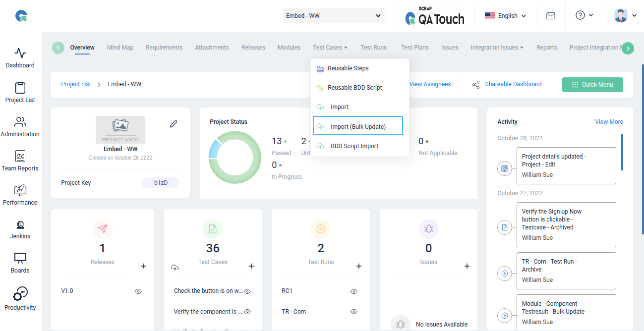Viewport: 644px width, 331px height.
Task: Open the Embed - WW project dropdown
Action: tap(334, 16)
